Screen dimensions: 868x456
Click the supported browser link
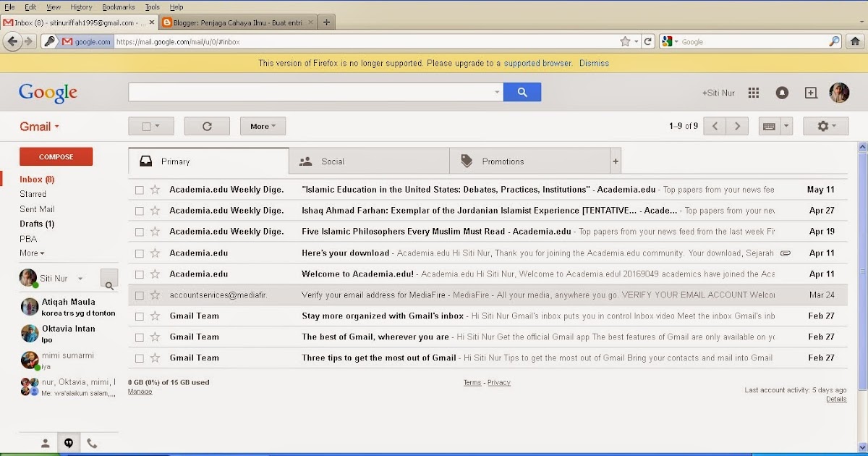pos(538,63)
